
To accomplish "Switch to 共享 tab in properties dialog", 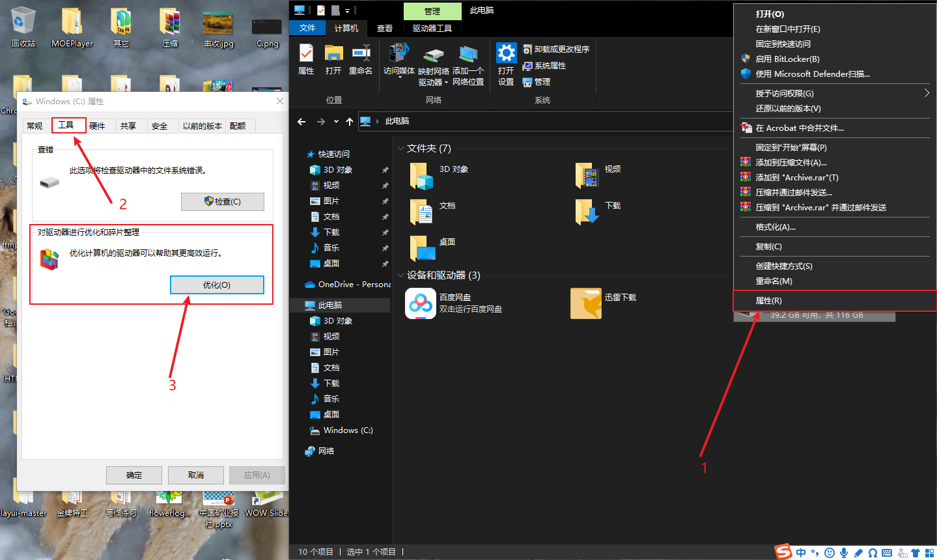I will coord(128,126).
